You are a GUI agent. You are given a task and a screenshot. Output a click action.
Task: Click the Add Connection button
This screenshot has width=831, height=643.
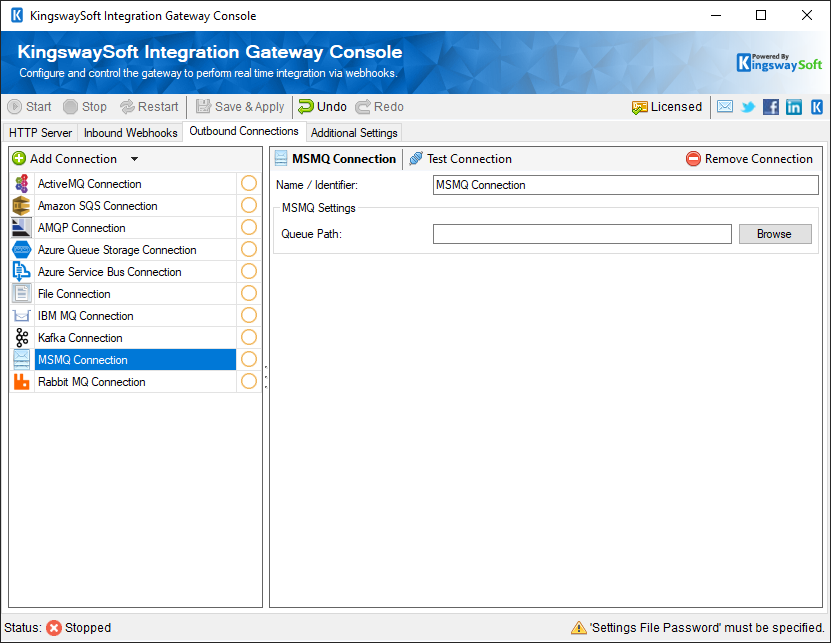(65, 158)
